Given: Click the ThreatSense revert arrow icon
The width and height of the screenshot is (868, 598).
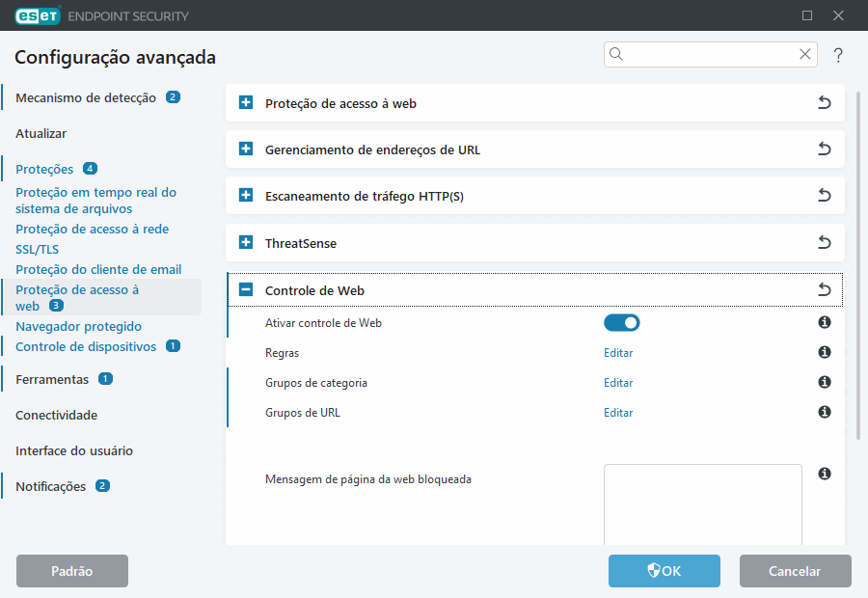Looking at the screenshot, I should pyautogui.click(x=824, y=243).
